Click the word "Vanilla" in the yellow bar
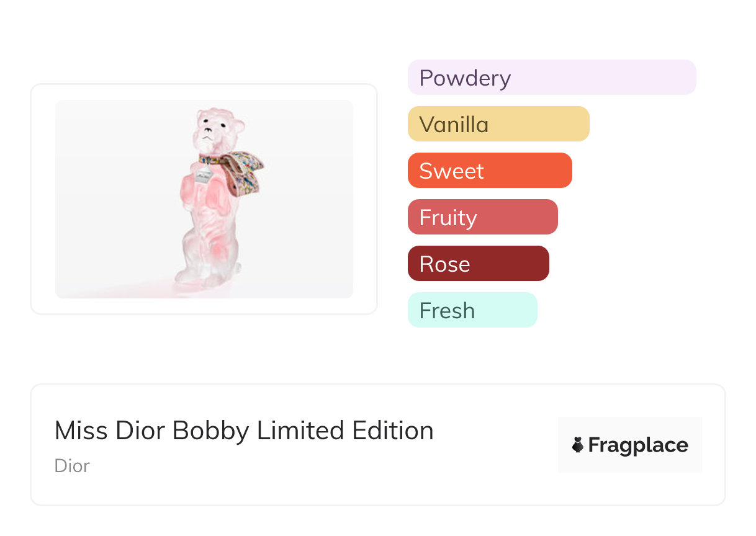 (x=454, y=124)
